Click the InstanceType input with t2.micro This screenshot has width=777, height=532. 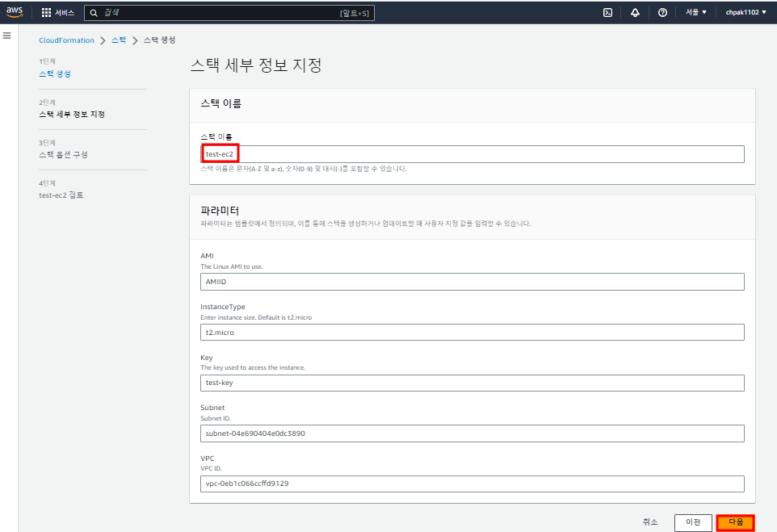pyautogui.click(x=472, y=333)
